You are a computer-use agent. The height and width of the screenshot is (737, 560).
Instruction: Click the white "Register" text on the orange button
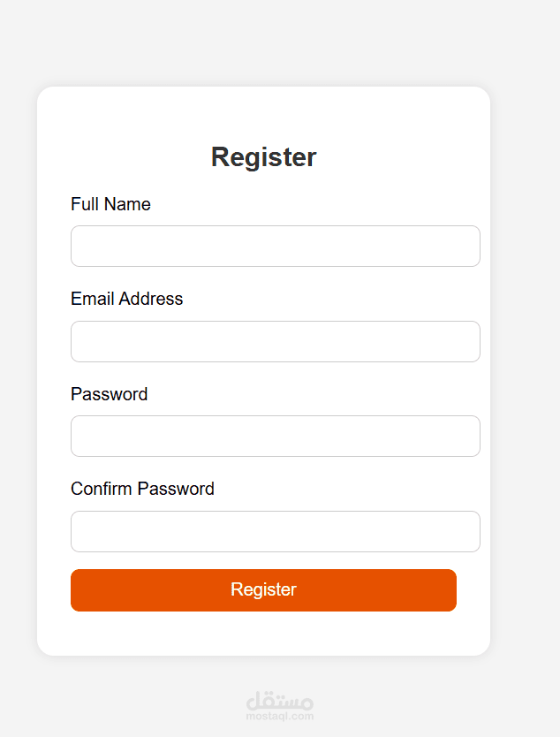tap(263, 589)
